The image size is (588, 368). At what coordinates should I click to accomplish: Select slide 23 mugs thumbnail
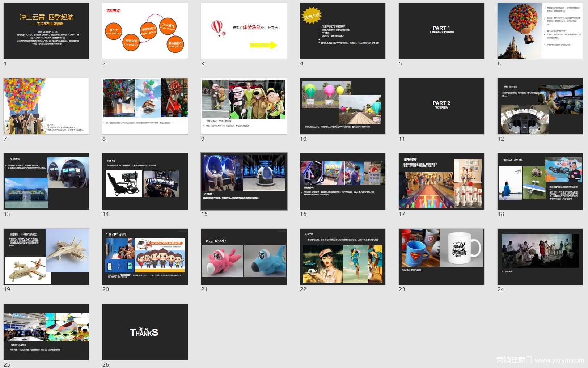(x=441, y=257)
